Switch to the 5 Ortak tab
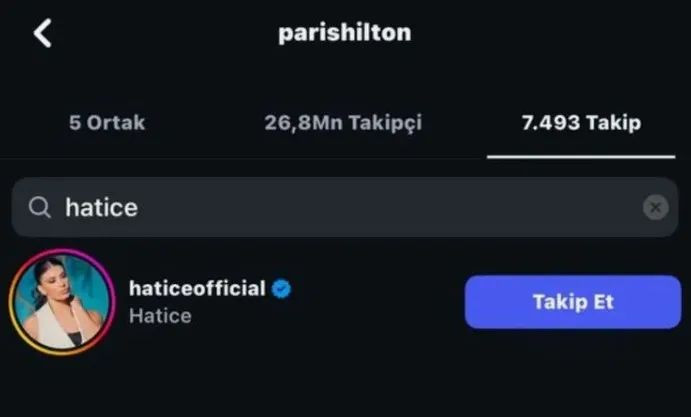Screen dimensions: 691x417 107,123
